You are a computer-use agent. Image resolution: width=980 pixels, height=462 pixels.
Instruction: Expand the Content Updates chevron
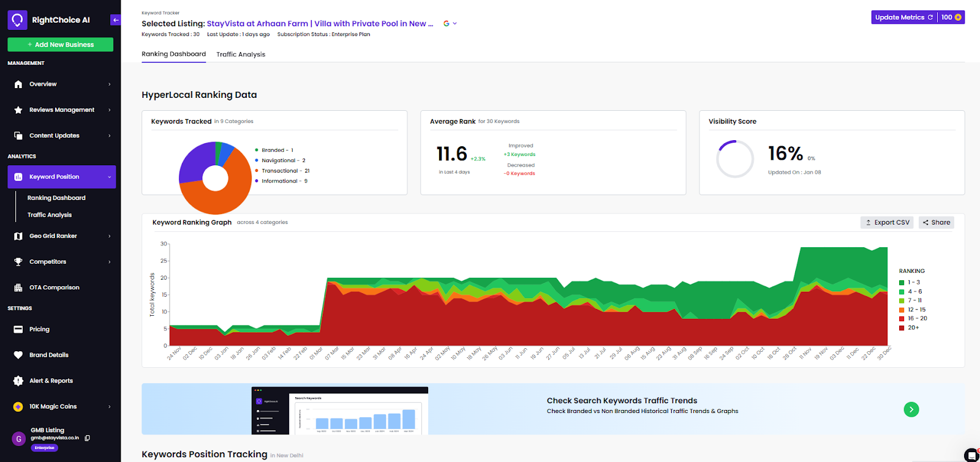[110, 136]
